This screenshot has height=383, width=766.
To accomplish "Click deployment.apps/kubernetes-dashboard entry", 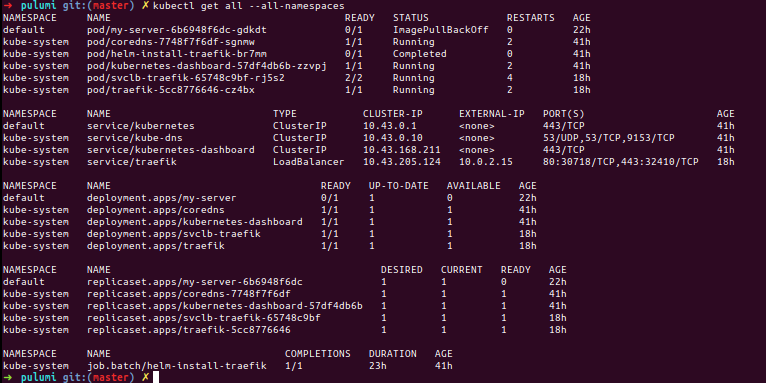I will (194, 222).
